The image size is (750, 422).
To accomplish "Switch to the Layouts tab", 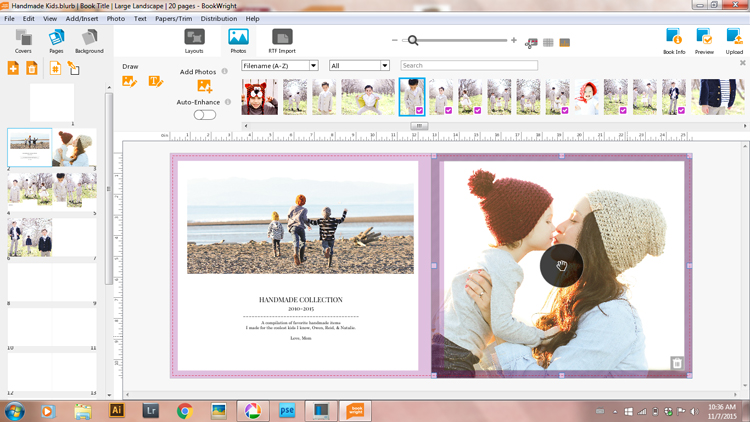I will [x=194, y=41].
